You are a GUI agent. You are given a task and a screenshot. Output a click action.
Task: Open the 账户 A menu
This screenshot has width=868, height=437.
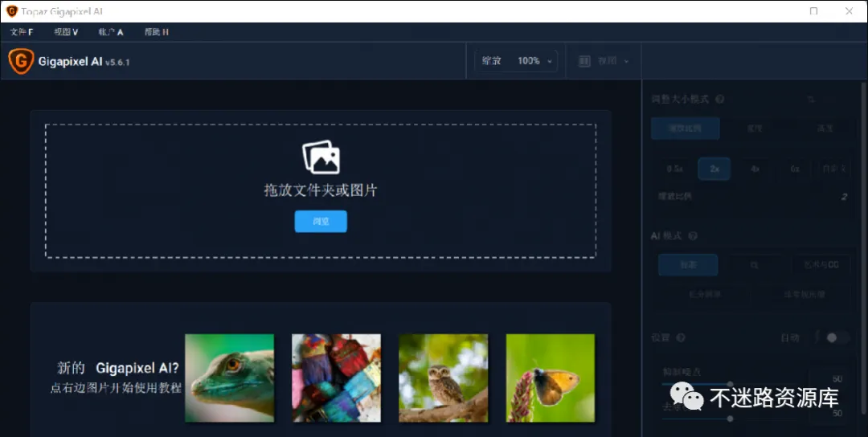[111, 32]
